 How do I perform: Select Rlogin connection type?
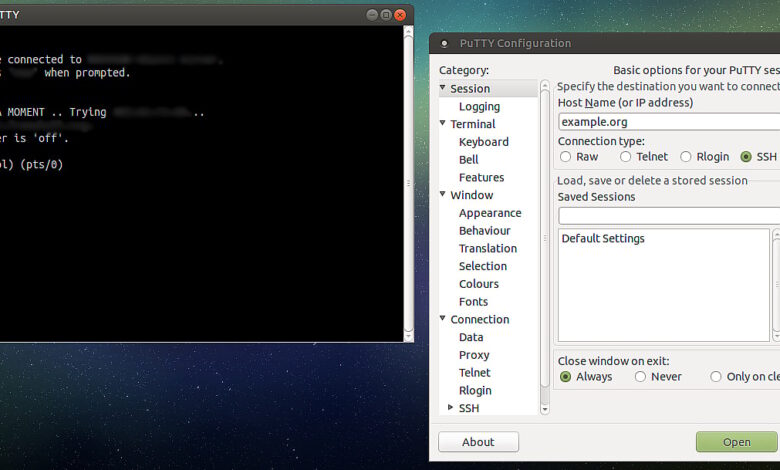(685, 157)
